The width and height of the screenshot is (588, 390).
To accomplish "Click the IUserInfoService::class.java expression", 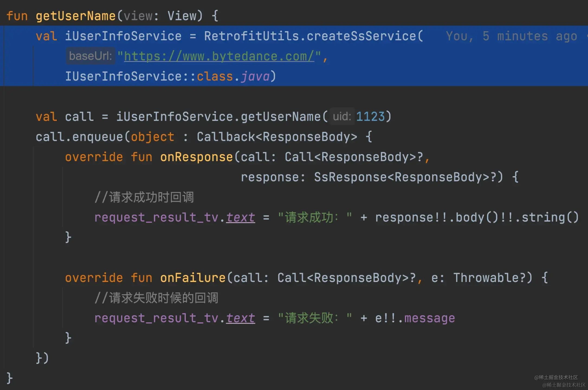I will (167, 76).
